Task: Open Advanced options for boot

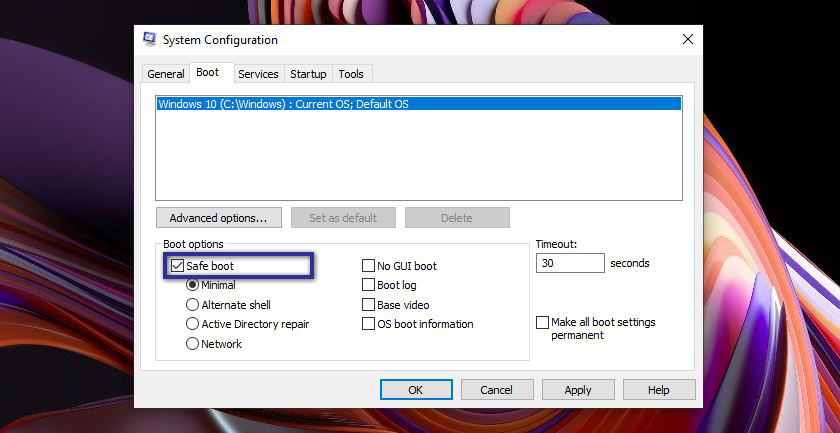Action: pos(219,218)
